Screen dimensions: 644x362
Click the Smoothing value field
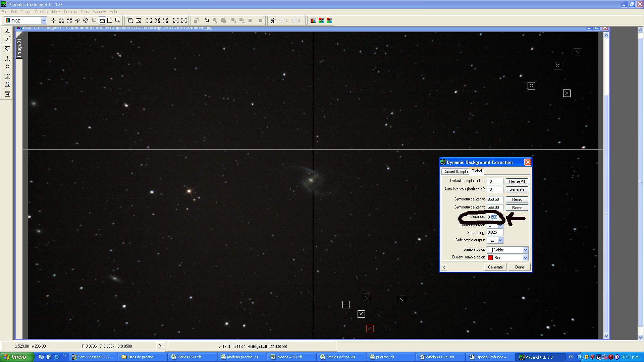tap(495, 232)
